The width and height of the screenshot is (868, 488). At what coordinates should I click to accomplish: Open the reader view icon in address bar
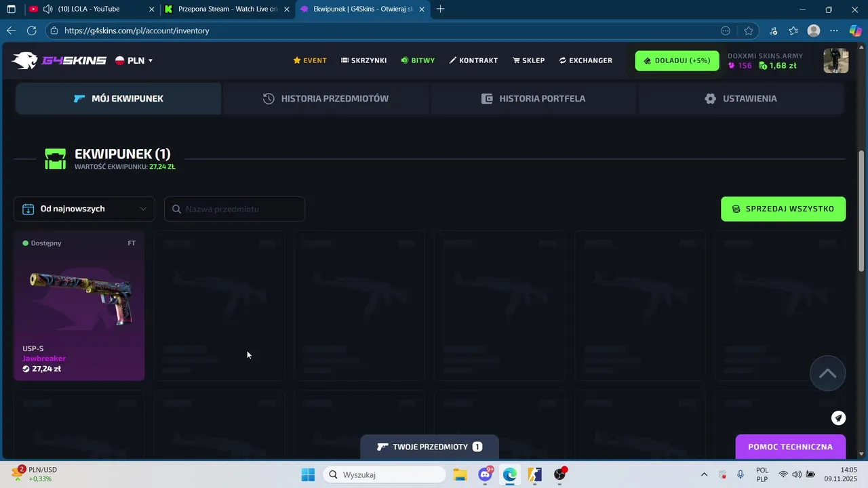coord(726,30)
